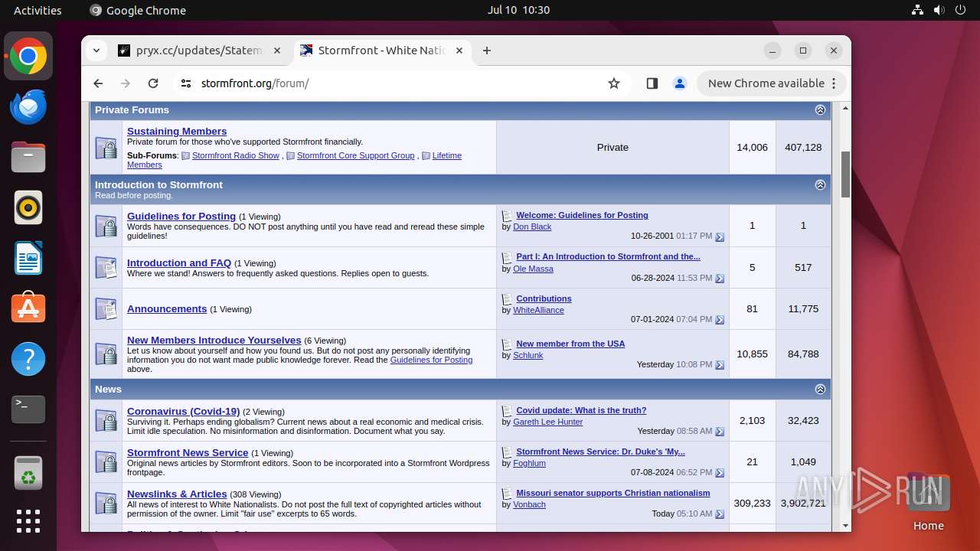Collapse the Introduction to Stormfront category
The width and height of the screenshot is (980, 551).
(820, 185)
